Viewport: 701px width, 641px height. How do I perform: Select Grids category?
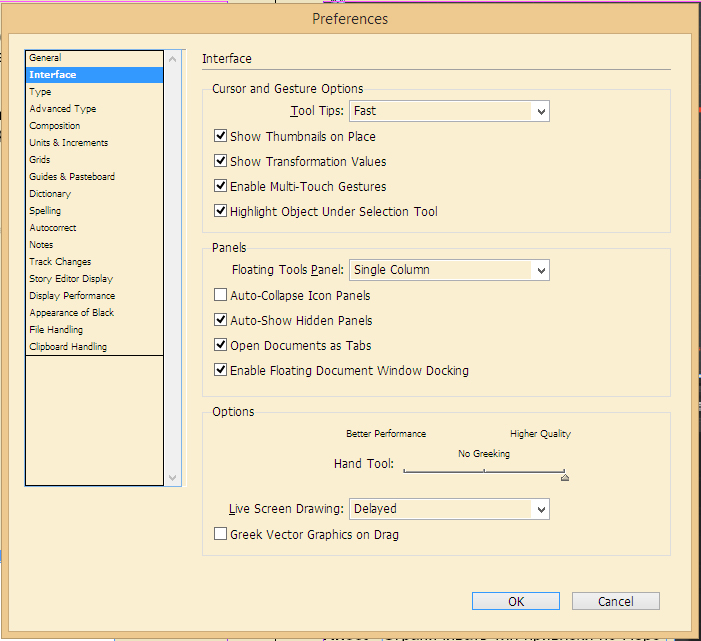[x=94, y=160]
